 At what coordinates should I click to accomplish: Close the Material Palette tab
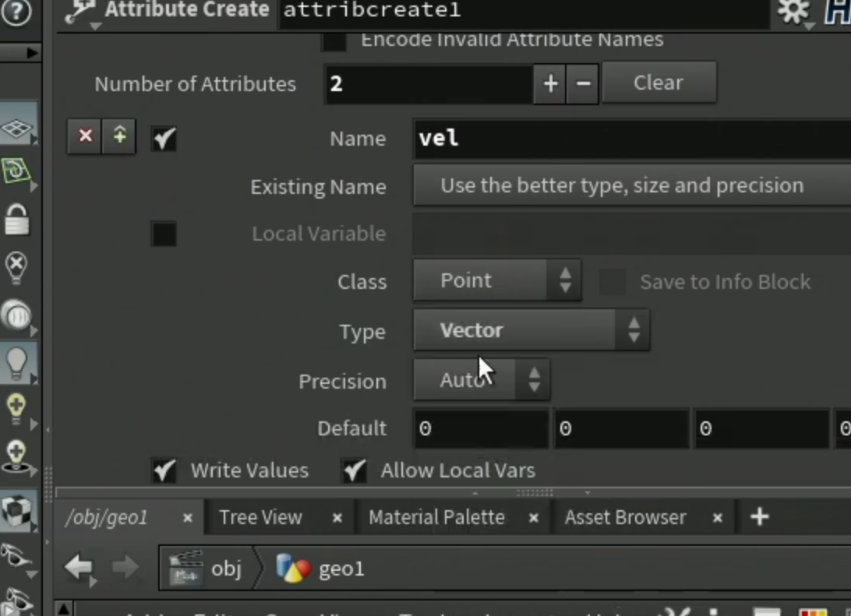click(x=534, y=518)
